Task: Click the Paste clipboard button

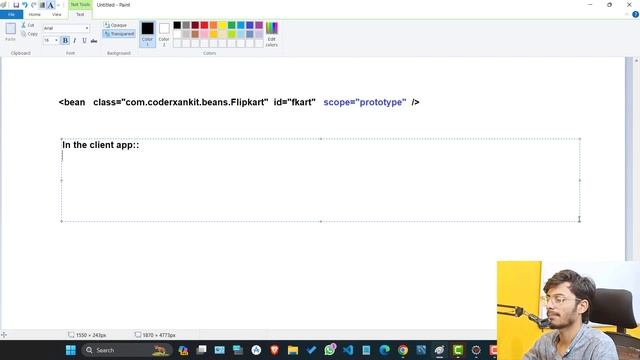Action: 11,31
